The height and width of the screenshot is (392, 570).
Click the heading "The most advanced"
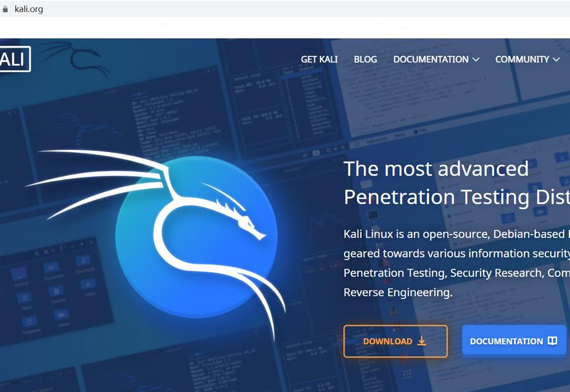[x=436, y=169]
